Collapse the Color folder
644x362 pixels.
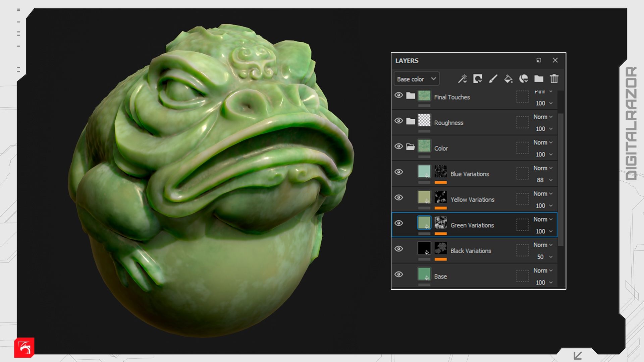coord(411,147)
